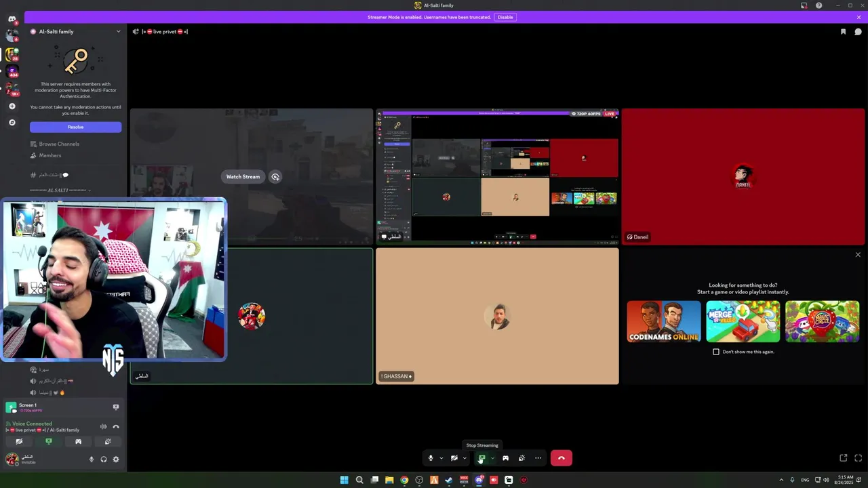Select GHASSAN's participant tile
The height and width of the screenshot is (488, 868).
[x=497, y=316]
